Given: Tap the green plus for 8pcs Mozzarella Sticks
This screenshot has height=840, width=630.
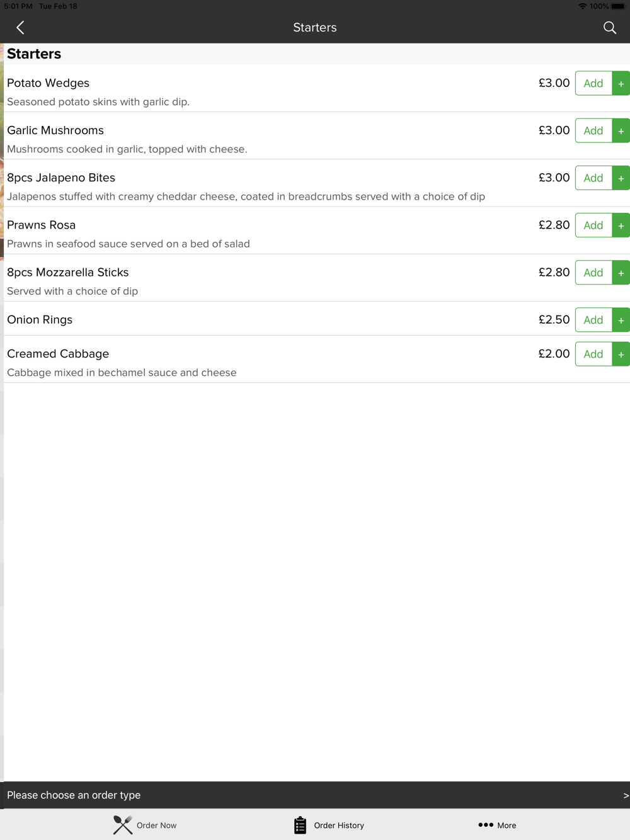Looking at the screenshot, I should (621, 272).
